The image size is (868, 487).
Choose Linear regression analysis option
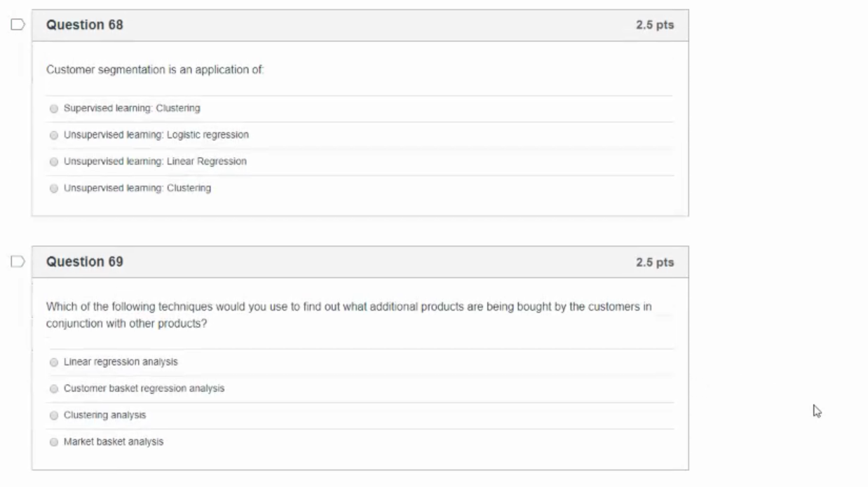(x=54, y=362)
